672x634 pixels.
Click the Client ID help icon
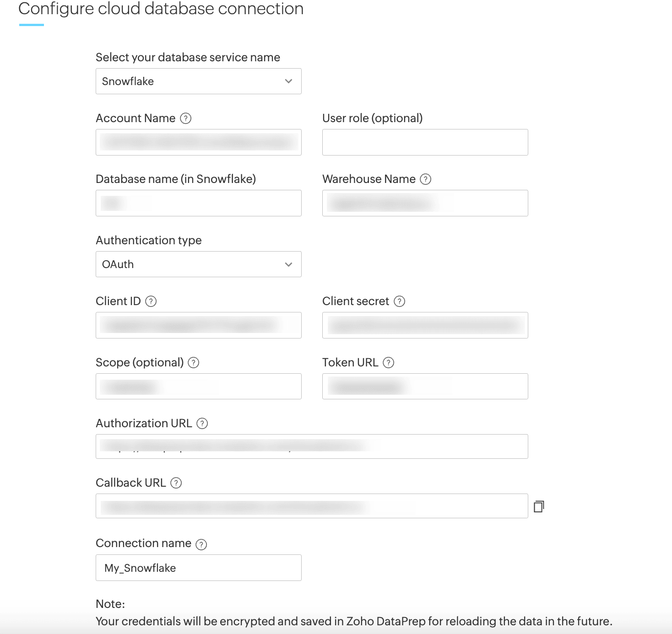(x=151, y=301)
